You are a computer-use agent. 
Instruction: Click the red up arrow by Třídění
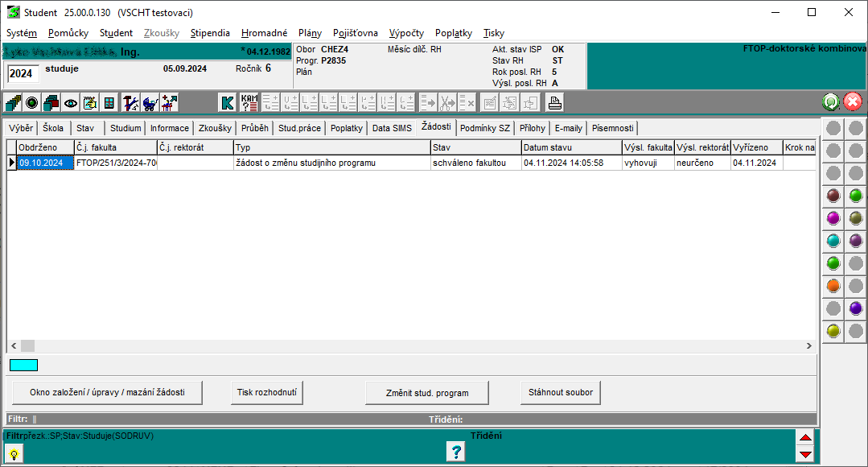[x=805, y=438]
